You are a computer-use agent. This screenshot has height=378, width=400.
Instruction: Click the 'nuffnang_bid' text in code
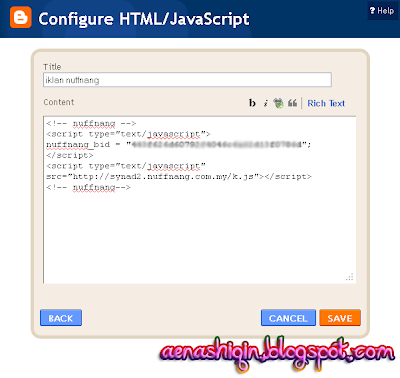(x=78, y=145)
